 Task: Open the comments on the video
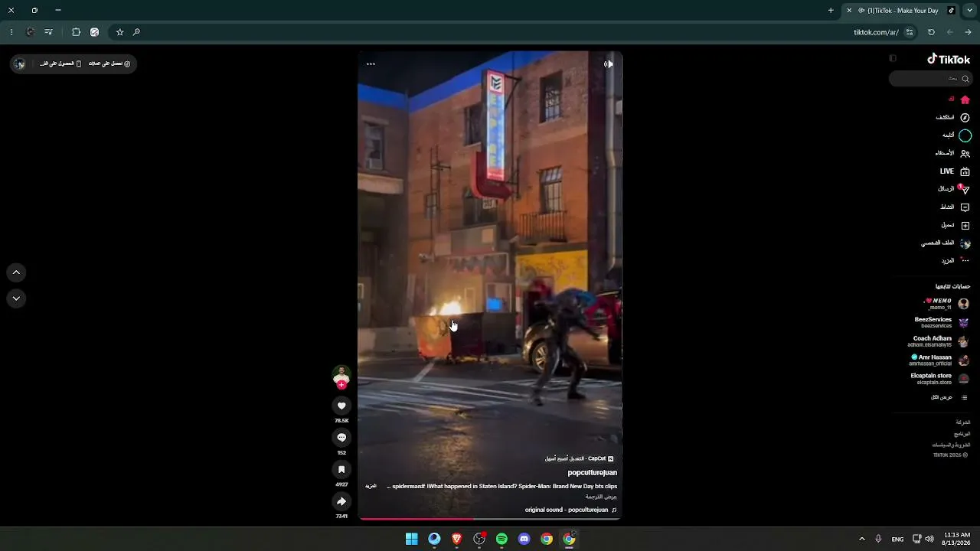341,438
